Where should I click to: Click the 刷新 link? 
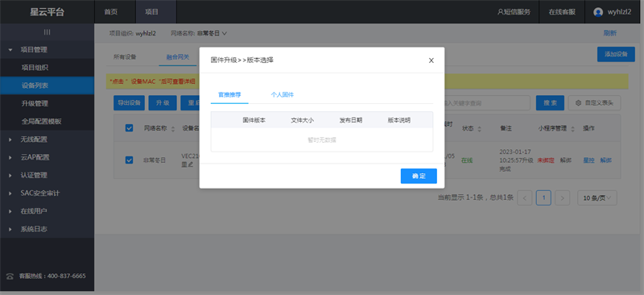(609, 33)
